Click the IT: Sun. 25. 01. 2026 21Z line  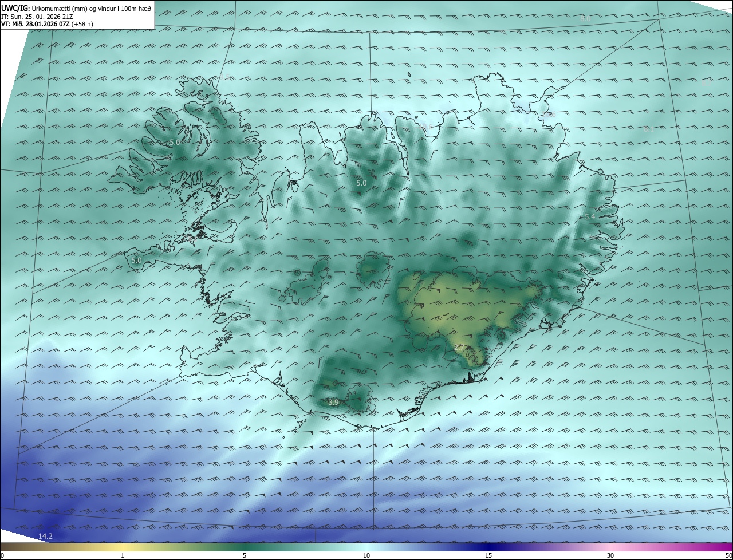click(38, 16)
